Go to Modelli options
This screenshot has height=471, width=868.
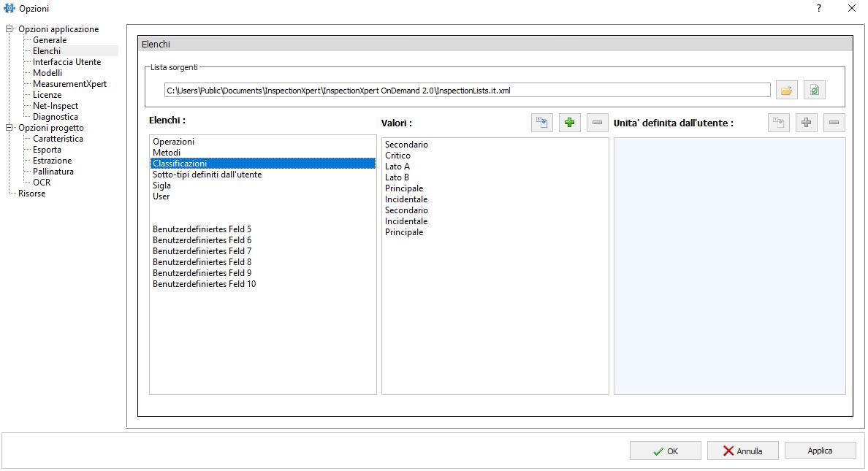click(x=47, y=73)
